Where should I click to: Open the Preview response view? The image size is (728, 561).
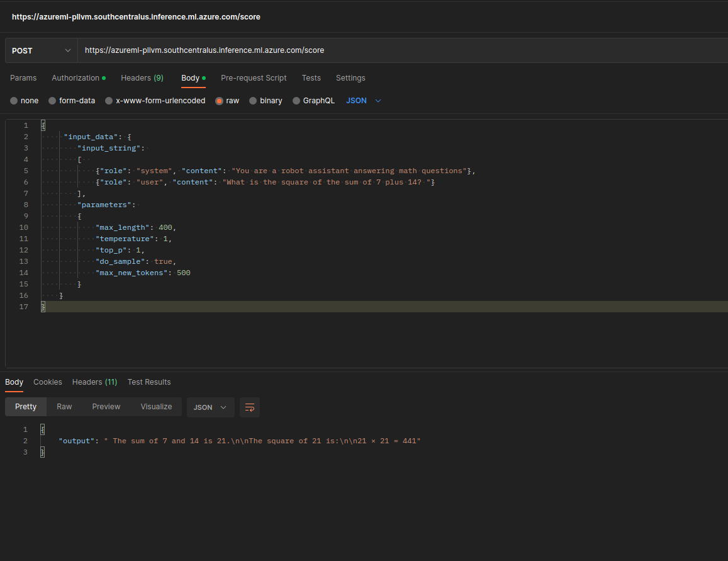point(106,407)
